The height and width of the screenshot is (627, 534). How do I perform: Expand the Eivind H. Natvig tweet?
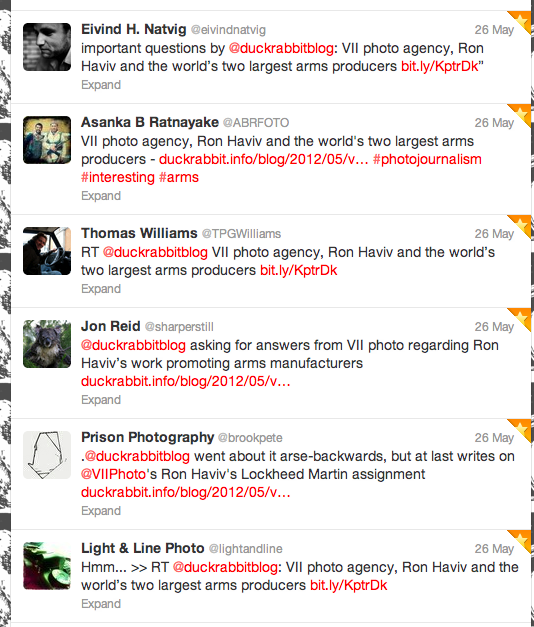(101, 85)
